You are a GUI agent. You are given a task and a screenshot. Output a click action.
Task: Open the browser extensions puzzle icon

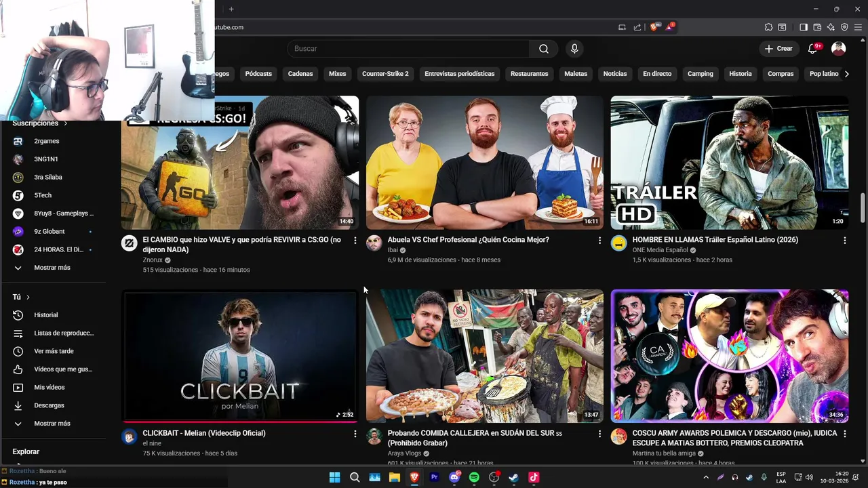point(768,27)
